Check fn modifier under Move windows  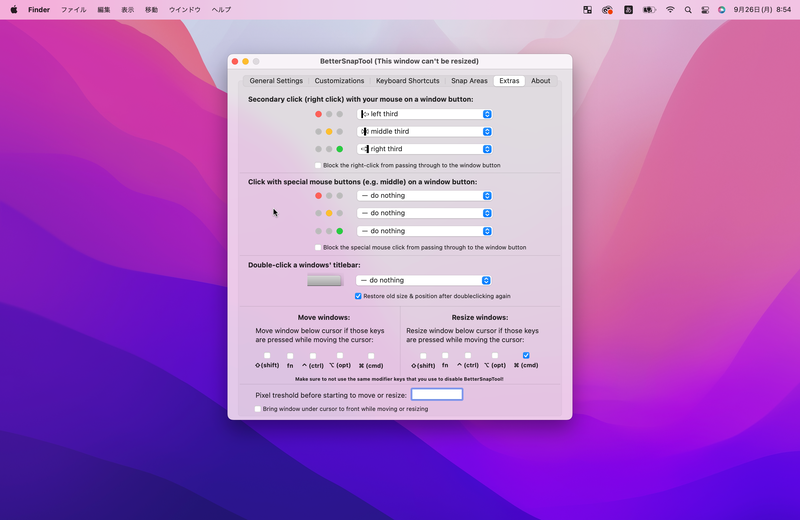pos(290,356)
